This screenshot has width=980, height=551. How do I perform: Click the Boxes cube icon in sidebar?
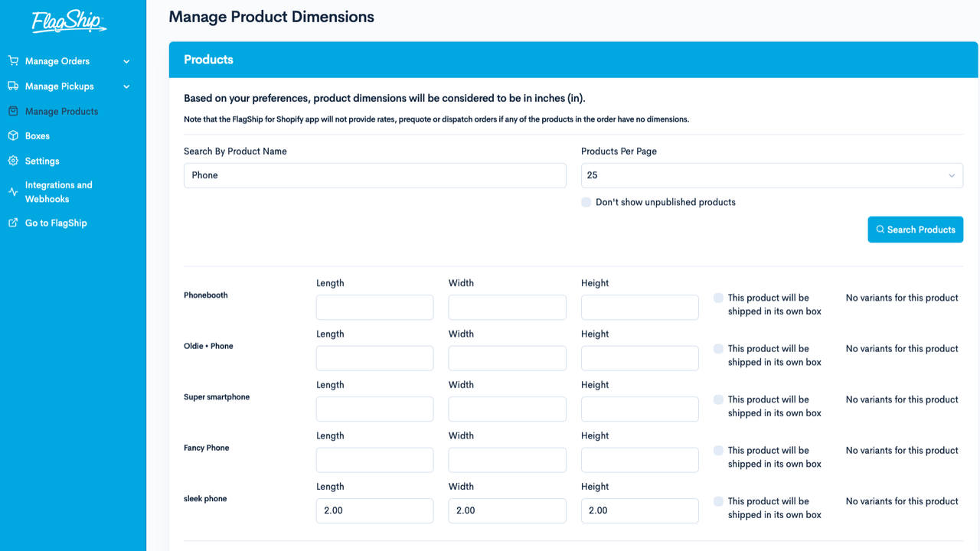(12, 135)
